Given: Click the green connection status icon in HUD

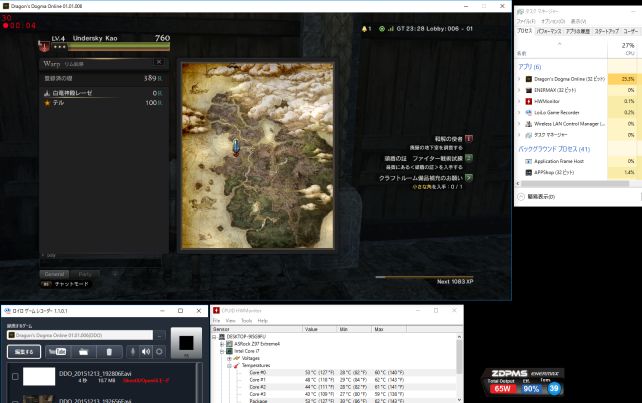Looking at the screenshot, I should (382, 29).
